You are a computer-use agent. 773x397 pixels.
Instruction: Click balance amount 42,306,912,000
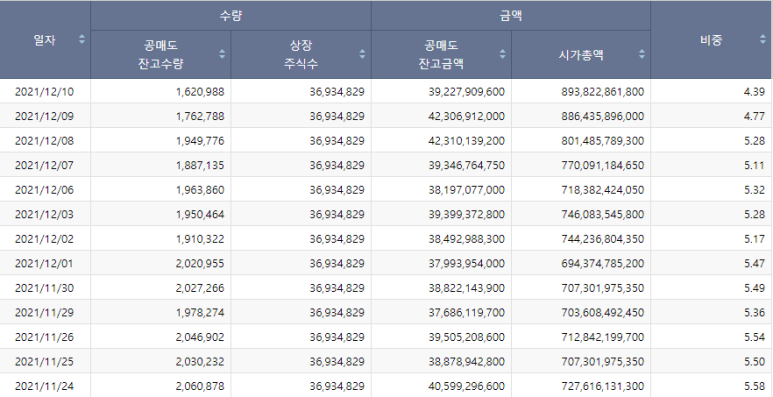[x=466, y=116]
